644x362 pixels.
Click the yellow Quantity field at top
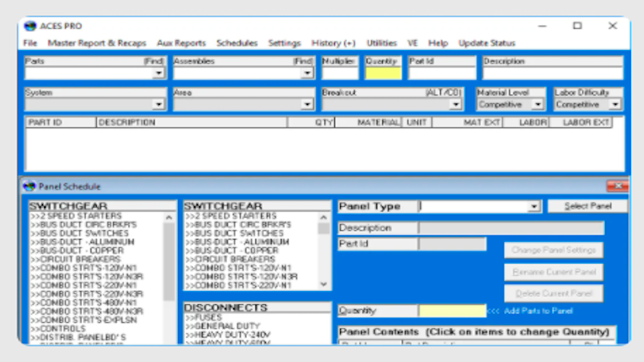(383, 74)
